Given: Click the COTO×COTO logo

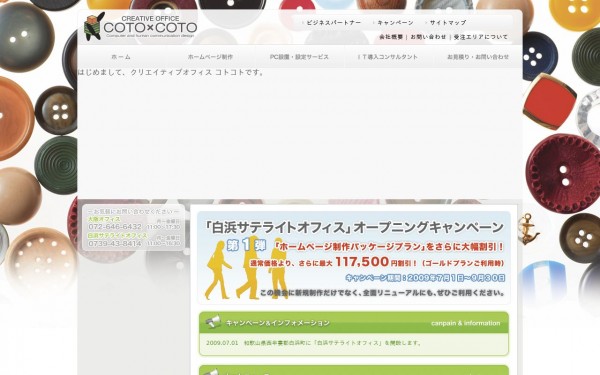Looking at the screenshot, I should 140,26.
